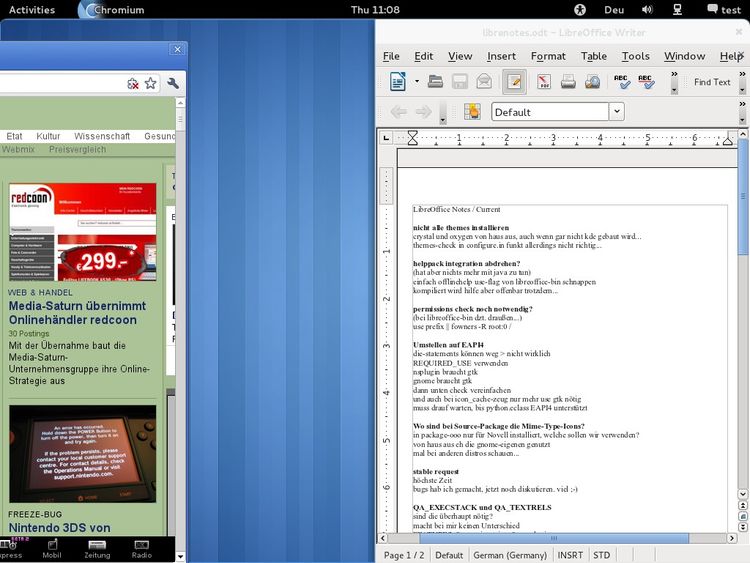
Task: Open the Styles and Formatting icon
Action: 472,112
